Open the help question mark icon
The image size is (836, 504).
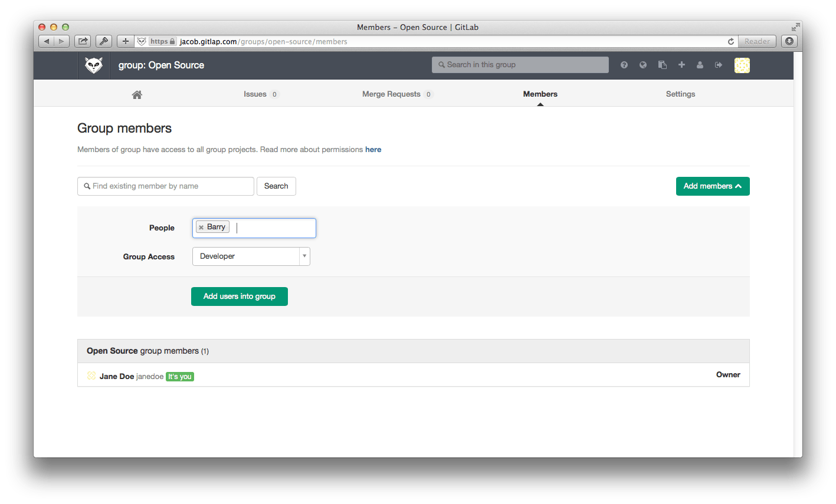[x=624, y=65]
